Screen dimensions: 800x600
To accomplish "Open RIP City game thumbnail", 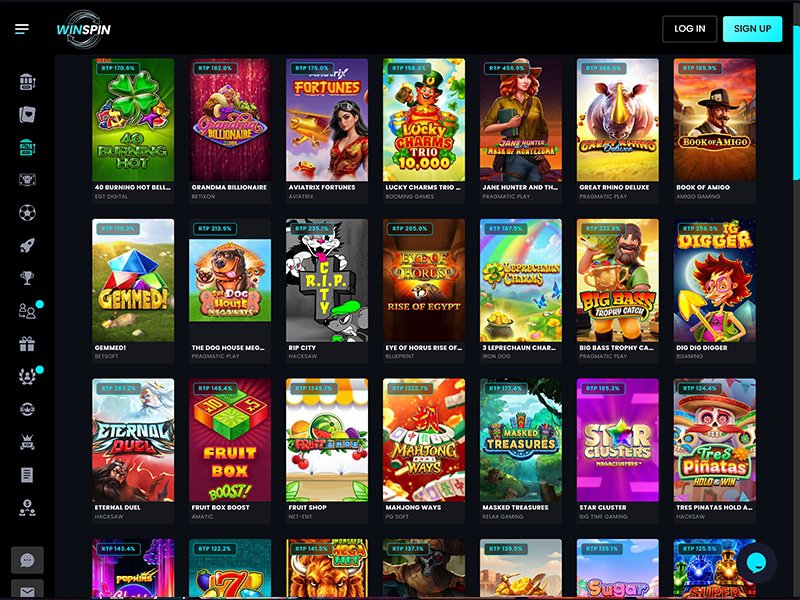I will pyautogui.click(x=327, y=280).
